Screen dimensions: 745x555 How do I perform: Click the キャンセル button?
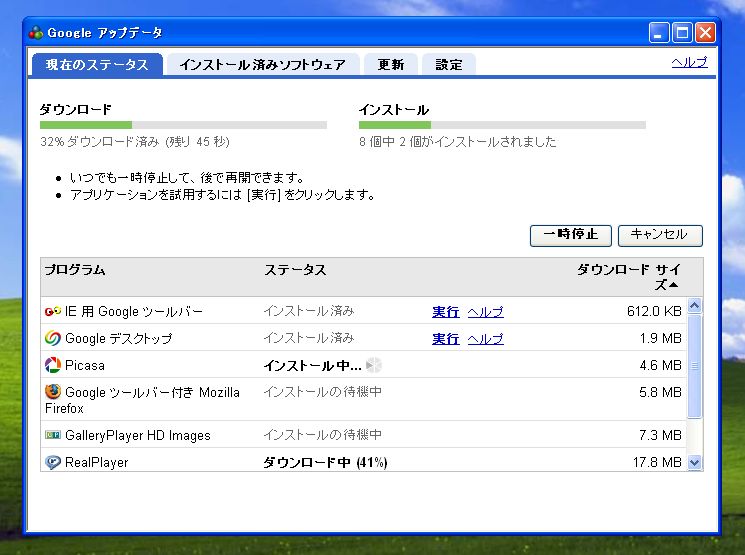[660, 236]
